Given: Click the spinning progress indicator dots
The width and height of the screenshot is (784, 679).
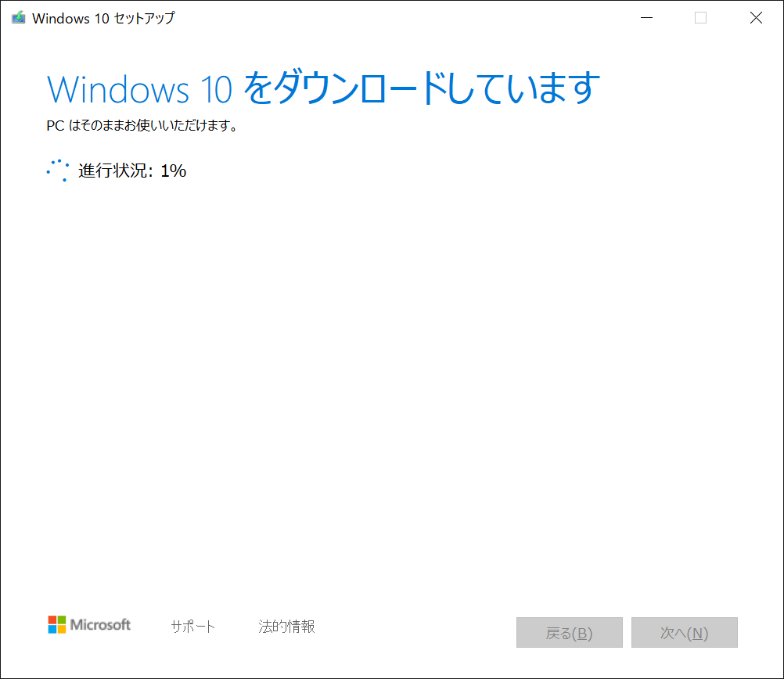Looking at the screenshot, I should pos(58,171).
